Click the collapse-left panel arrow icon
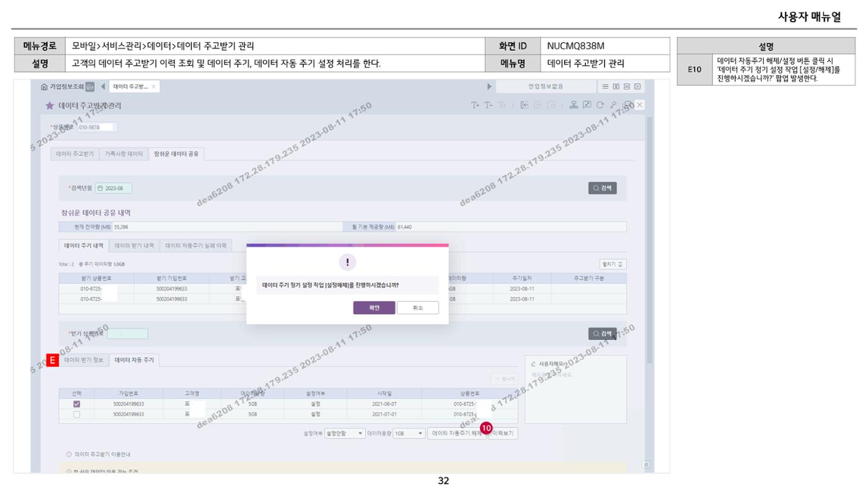Viewport: 868px width, 489px height. pos(524,105)
